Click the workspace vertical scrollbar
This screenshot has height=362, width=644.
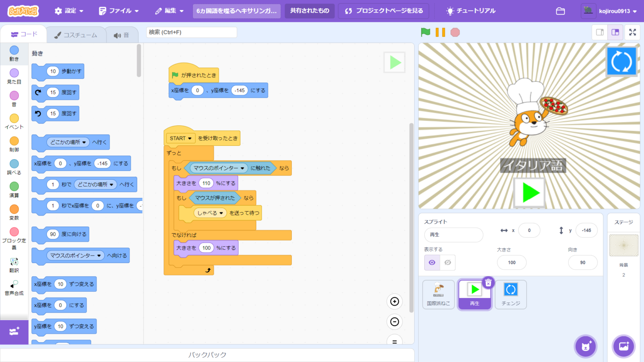(x=411, y=218)
